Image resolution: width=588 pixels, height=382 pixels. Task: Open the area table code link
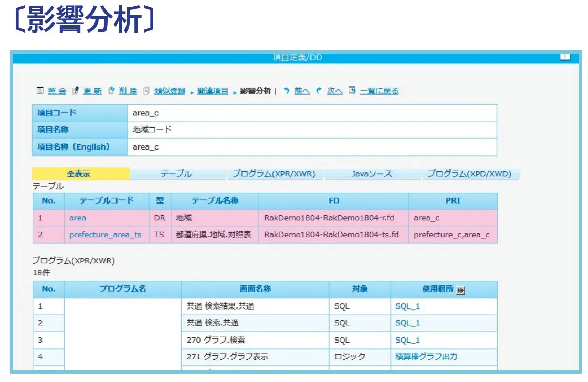78,218
